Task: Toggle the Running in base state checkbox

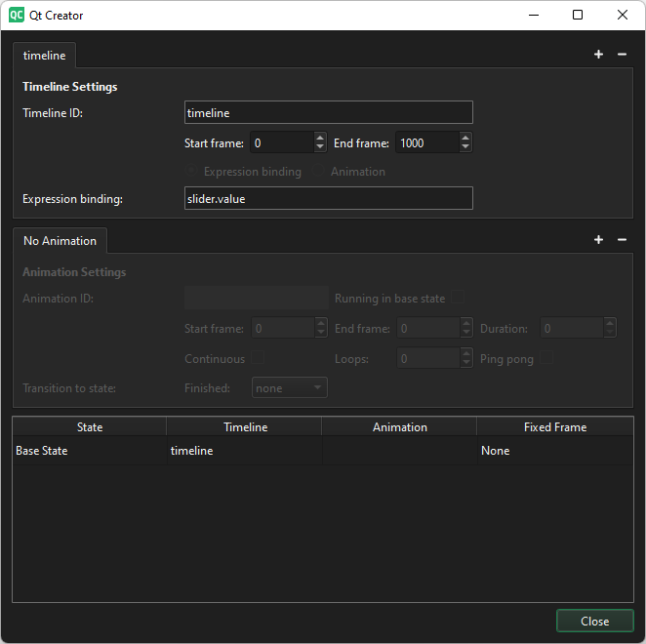Action: tap(458, 298)
